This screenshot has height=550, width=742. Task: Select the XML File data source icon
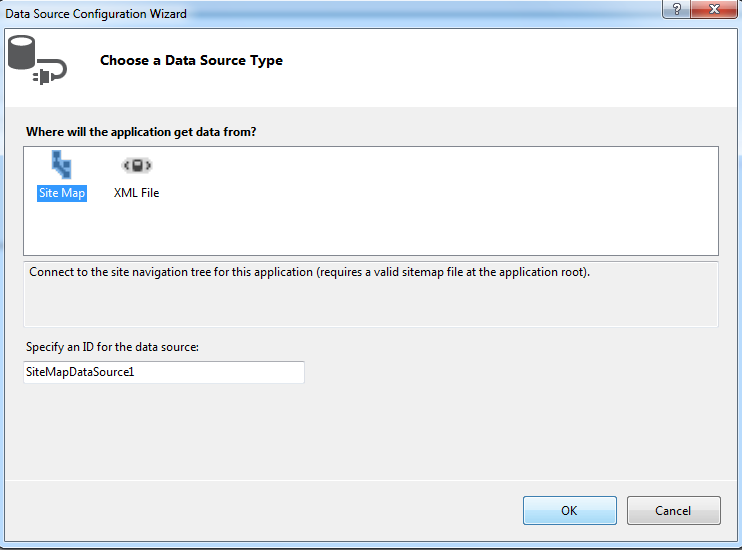pos(136,166)
